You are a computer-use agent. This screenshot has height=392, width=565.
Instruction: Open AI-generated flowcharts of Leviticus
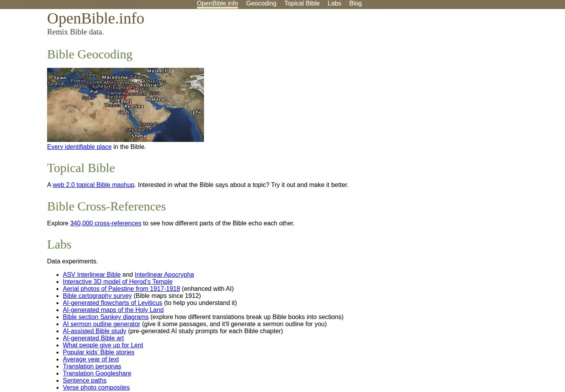[112, 303]
